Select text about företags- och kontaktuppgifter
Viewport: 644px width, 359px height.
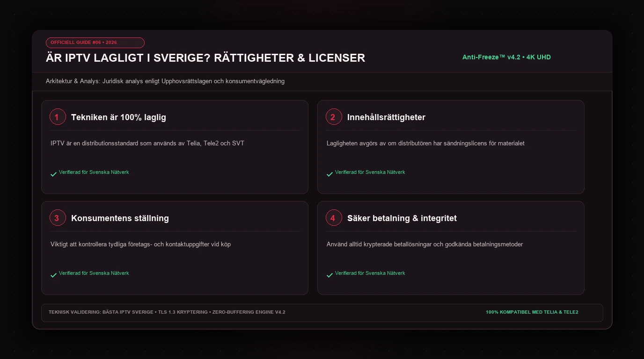(140, 244)
